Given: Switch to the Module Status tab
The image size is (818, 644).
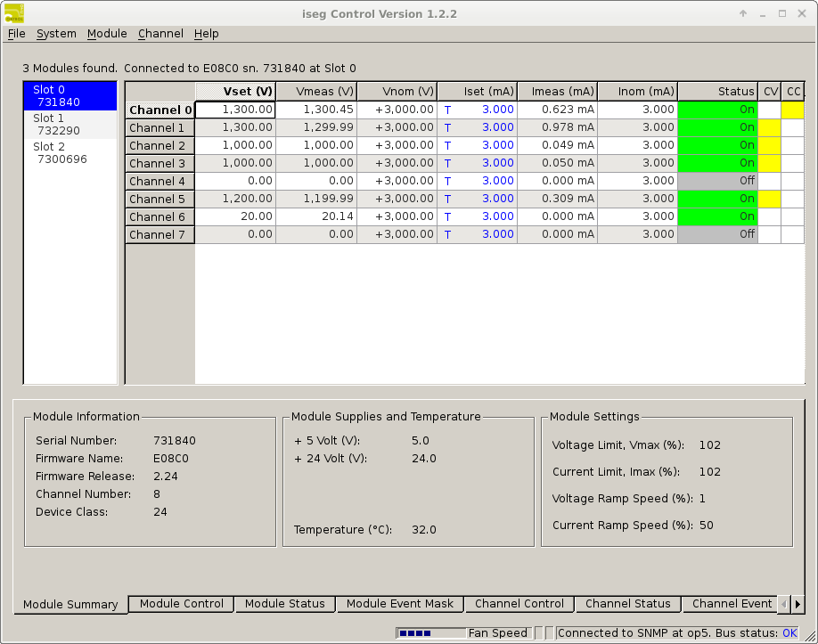Looking at the screenshot, I should (x=285, y=604).
